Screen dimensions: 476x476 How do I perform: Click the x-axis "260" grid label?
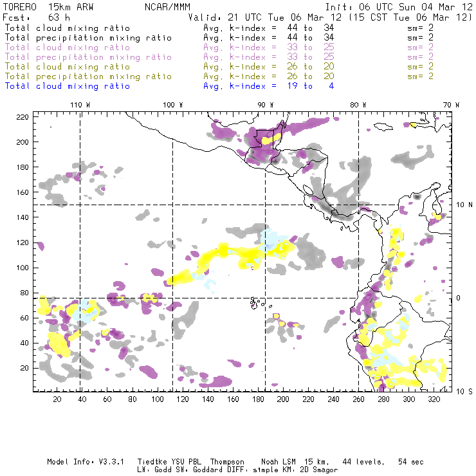(358, 399)
